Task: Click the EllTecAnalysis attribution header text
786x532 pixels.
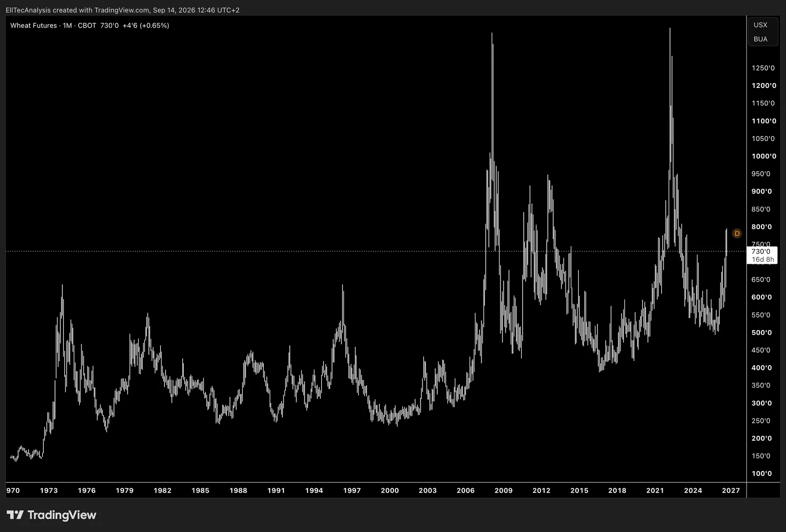Action: point(122,10)
